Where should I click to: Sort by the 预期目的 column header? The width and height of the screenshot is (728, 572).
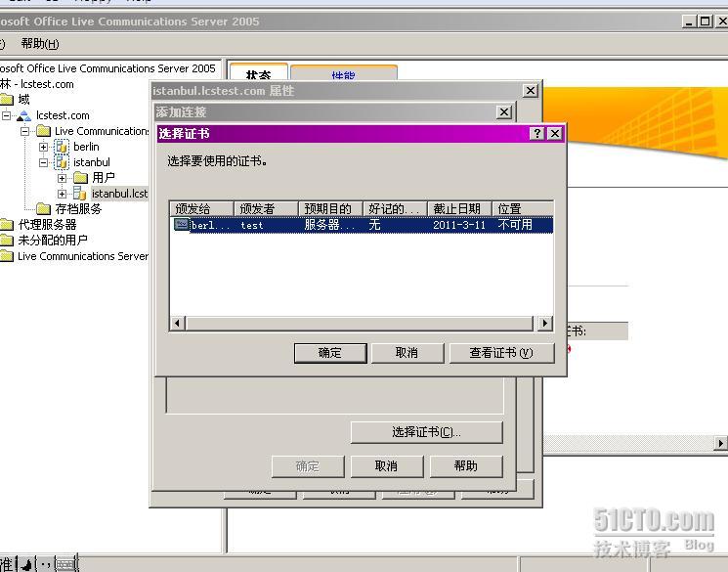click(330, 209)
